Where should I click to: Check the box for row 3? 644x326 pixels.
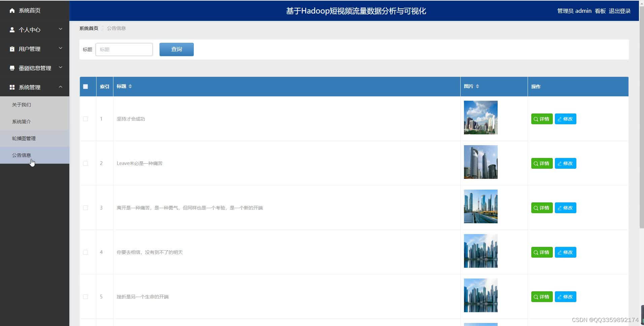point(85,208)
